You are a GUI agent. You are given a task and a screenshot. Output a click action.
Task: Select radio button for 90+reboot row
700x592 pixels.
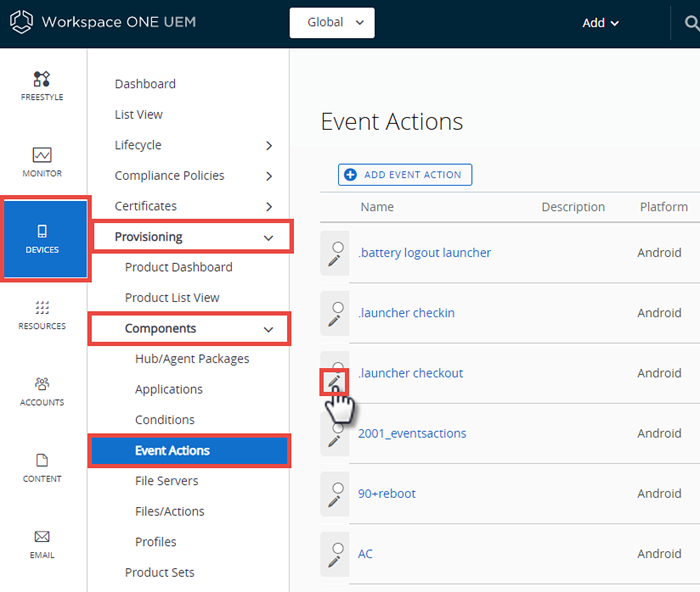tap(338, 488)
